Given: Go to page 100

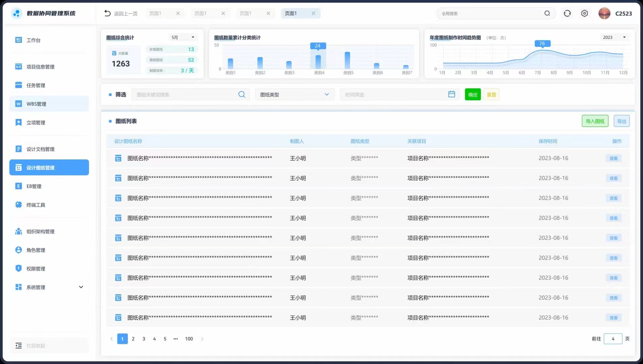Looking at the screenshot, I should 189,339.
